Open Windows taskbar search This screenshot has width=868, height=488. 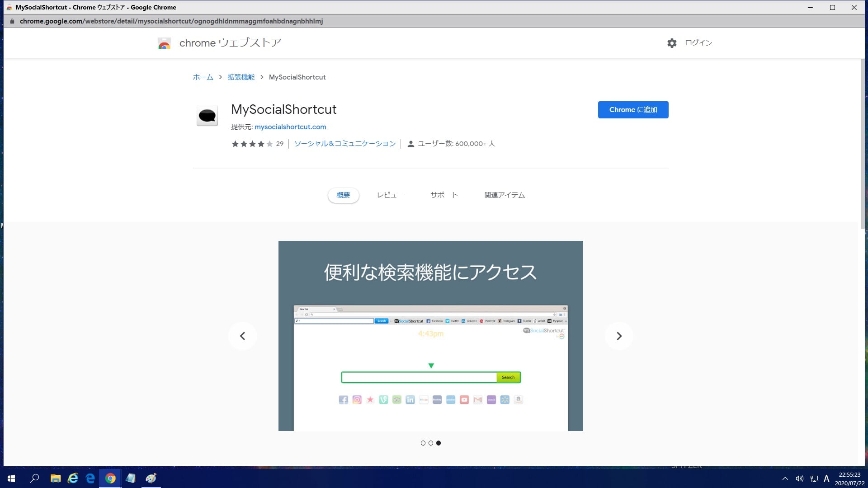pyautogui.click(x=34, y=478)
